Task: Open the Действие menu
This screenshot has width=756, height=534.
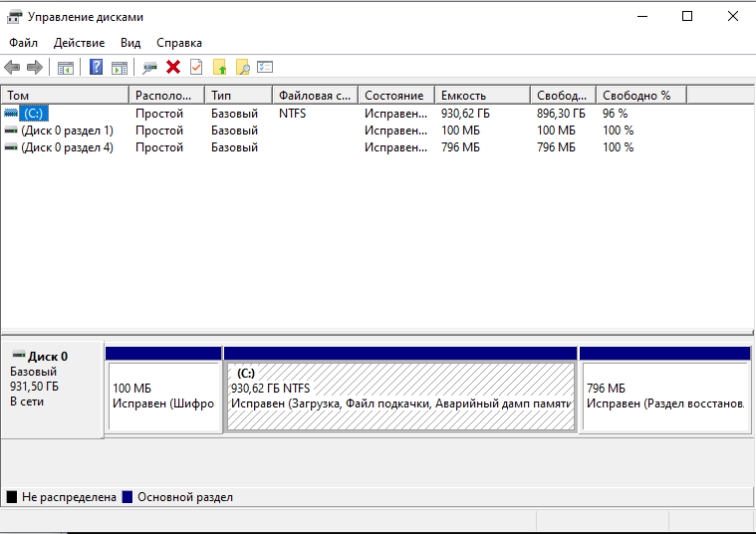Action: tap(79, 43)
